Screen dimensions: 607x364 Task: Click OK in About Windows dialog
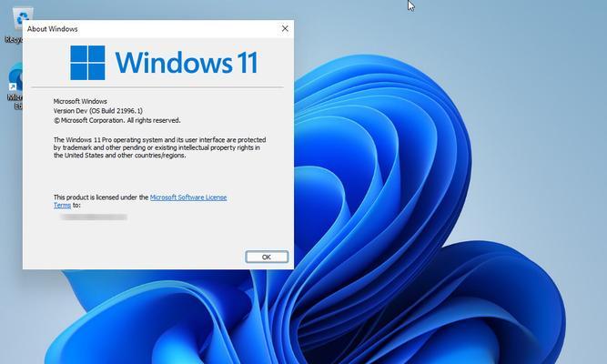[x=267, y=257]
